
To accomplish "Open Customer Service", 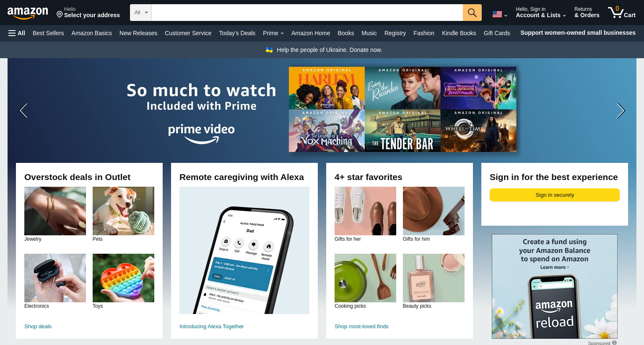I will (x=188, y=33).
